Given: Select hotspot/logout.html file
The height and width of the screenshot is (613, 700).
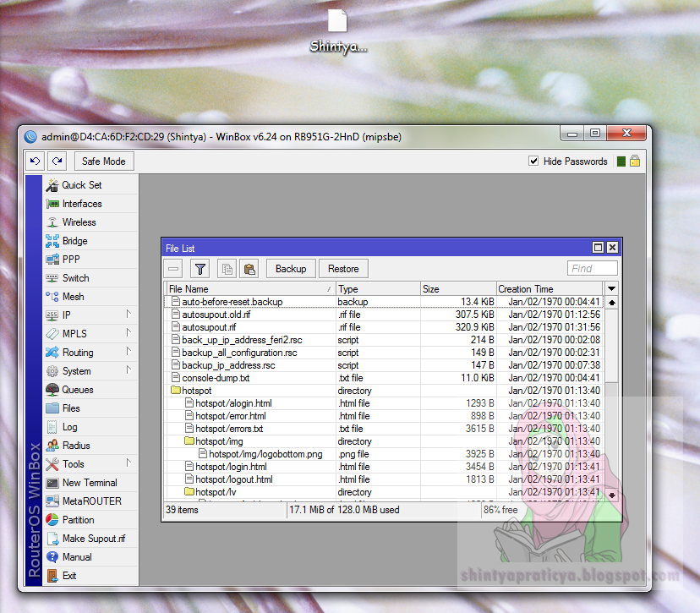Looking at the screenshot, I should pos(384,479).
